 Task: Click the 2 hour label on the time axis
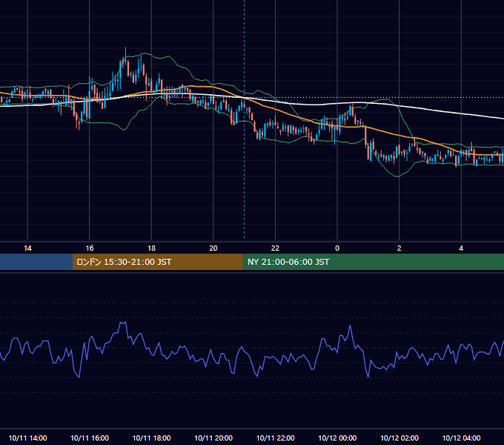pyautogui.click(x=399, y=248)
